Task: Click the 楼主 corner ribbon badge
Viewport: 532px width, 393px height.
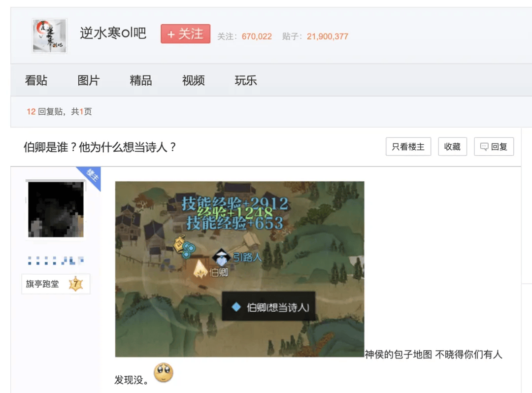Action: point(91,176)
